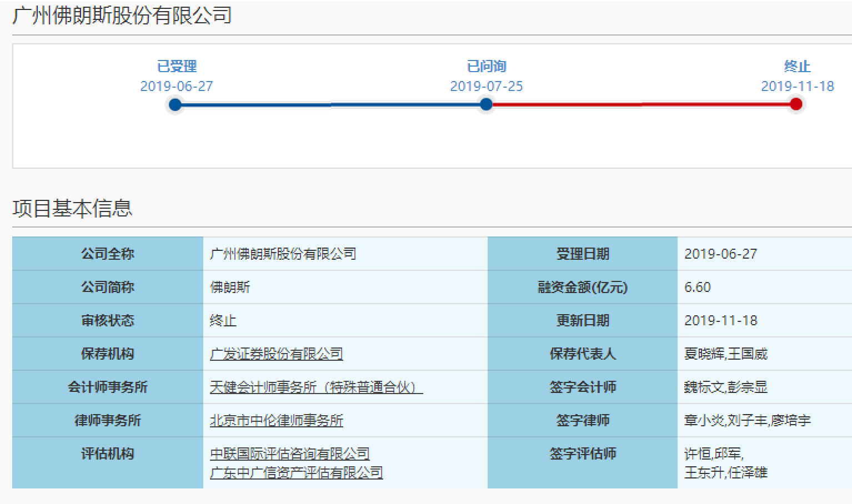Open 广发证券股份有限公司 sponsor link
This screenshot has height=504, width=852.
coord(277,354)
